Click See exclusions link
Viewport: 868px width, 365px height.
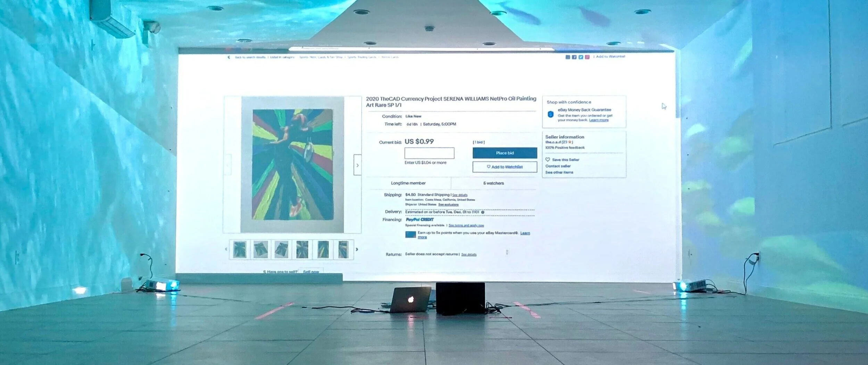point(448,205)
